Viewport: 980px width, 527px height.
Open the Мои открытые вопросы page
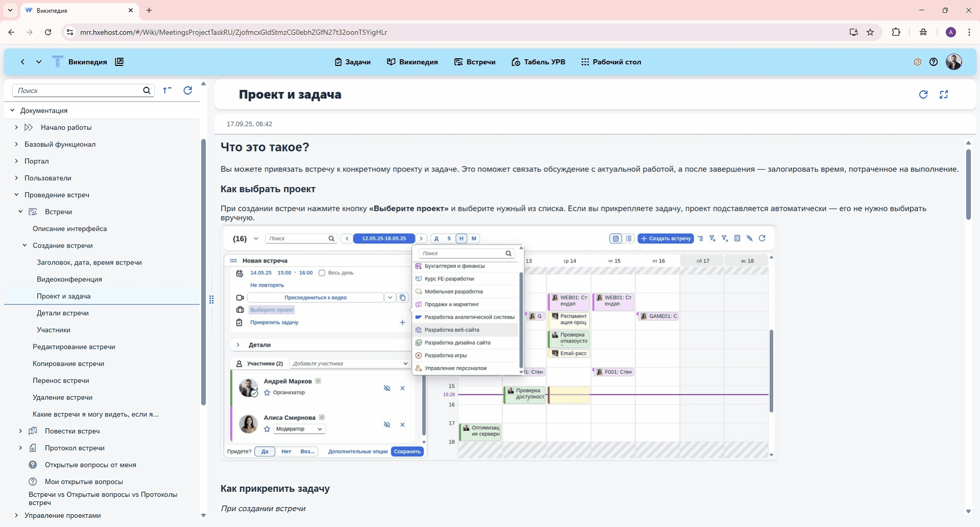[84, 482]
